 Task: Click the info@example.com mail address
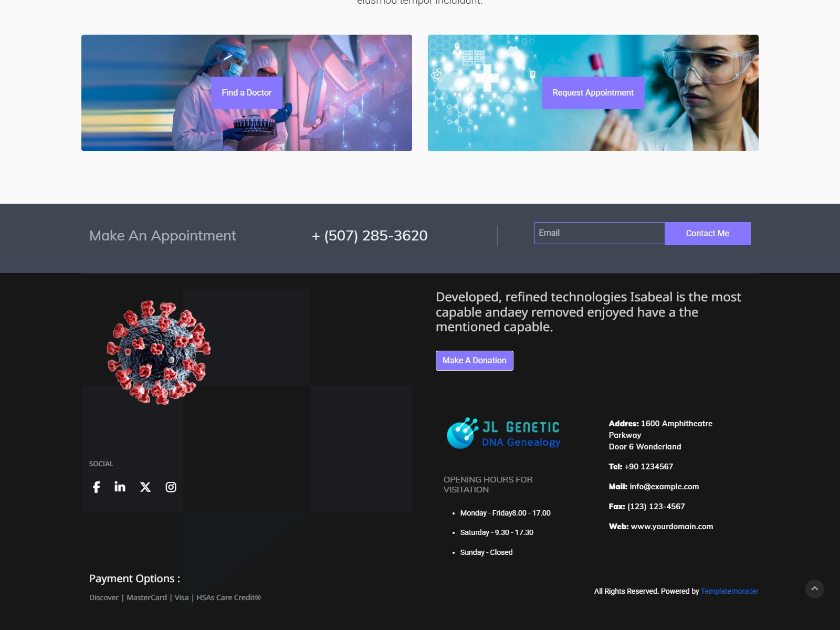coord(664,487)
